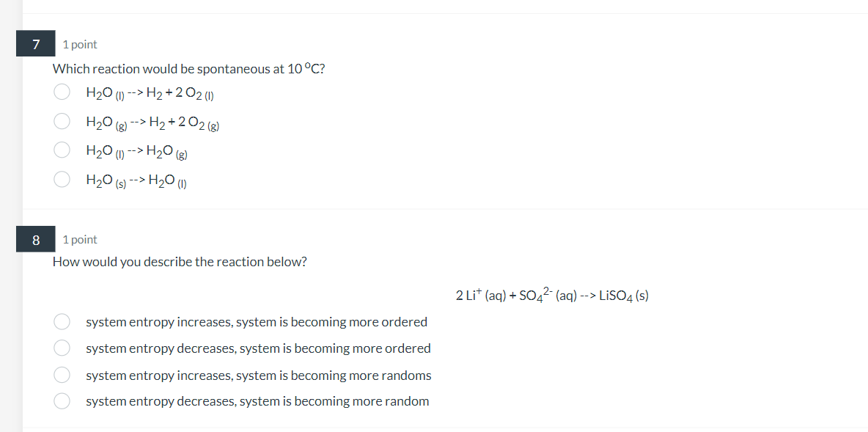
Task: Select answer H2O (l) --> H2 + 2 O2 (l)
Action: [x=62, y=91]
